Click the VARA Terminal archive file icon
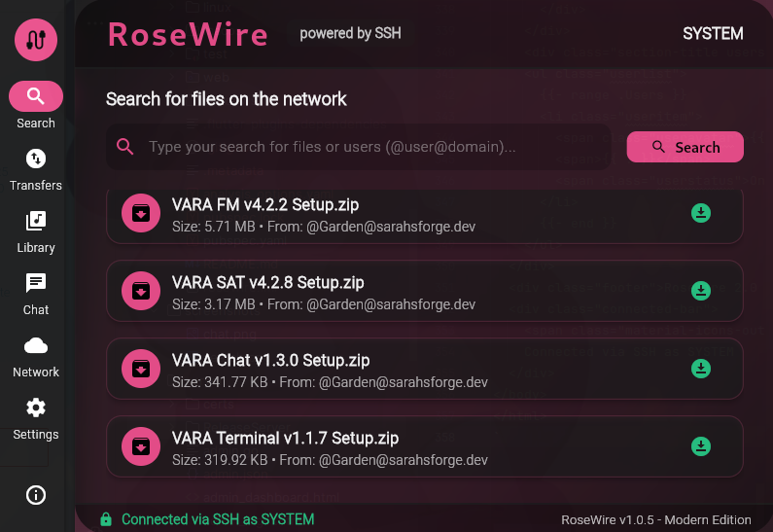Image resolution: width=773 pixels, height=532 pixels. pos(141,446)
